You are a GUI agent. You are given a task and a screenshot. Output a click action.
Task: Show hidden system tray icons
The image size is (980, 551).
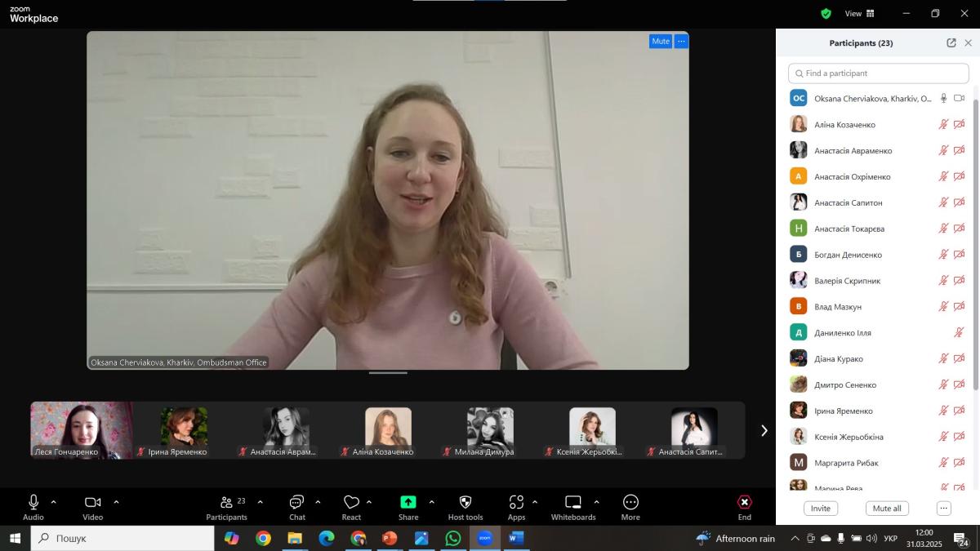click(x=795, y=538)
